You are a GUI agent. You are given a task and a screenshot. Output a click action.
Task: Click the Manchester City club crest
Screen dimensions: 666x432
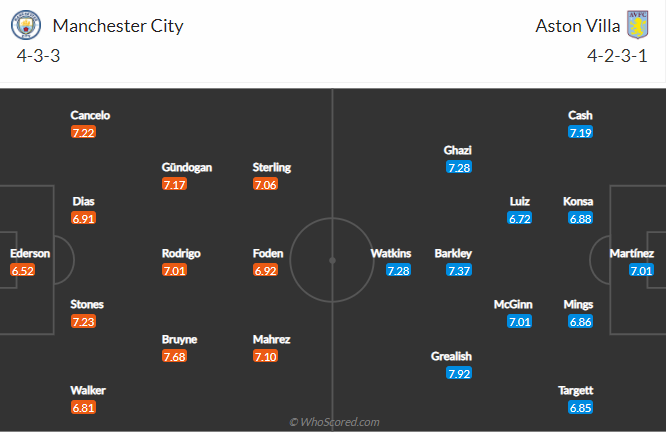(30, 25)
